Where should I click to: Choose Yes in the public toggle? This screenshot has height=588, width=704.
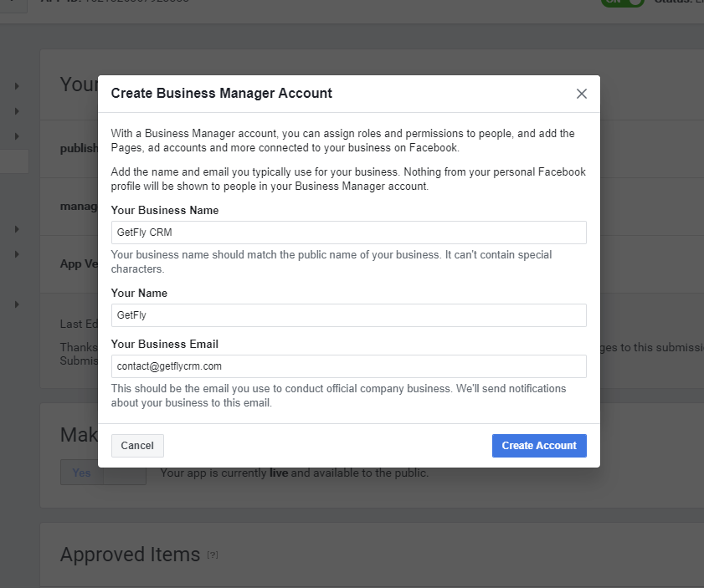coord(82,473)
